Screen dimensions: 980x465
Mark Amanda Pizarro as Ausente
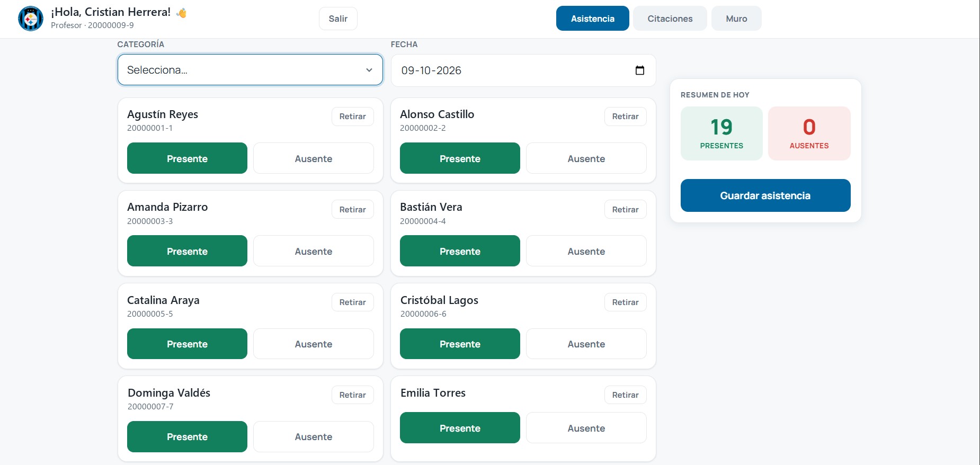coord(314,251)
